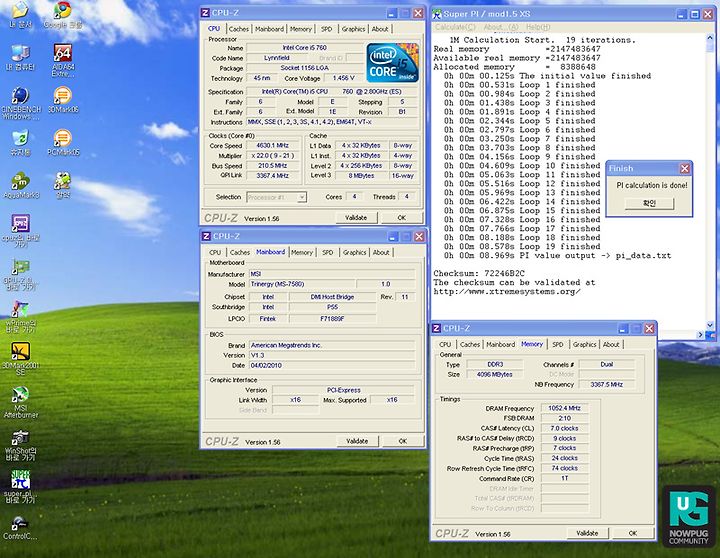Click the Memory CPU-Z window title icon

click(436, 328)
